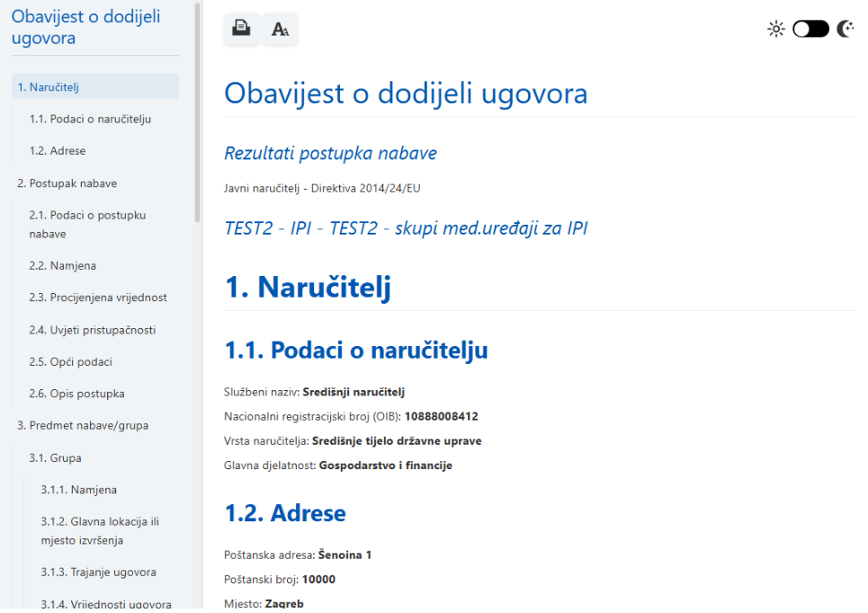
Task: Open '1.1. Podaci o naručitelju' sidebar item
Action: [x=90, y=119]
